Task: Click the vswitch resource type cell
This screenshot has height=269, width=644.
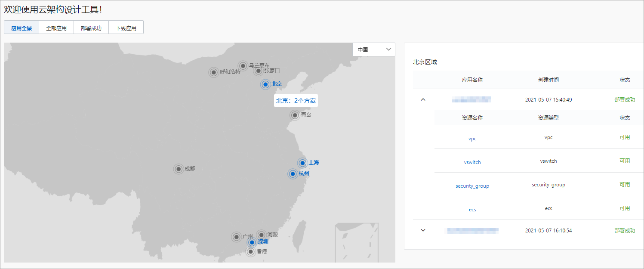Action: 548,161
